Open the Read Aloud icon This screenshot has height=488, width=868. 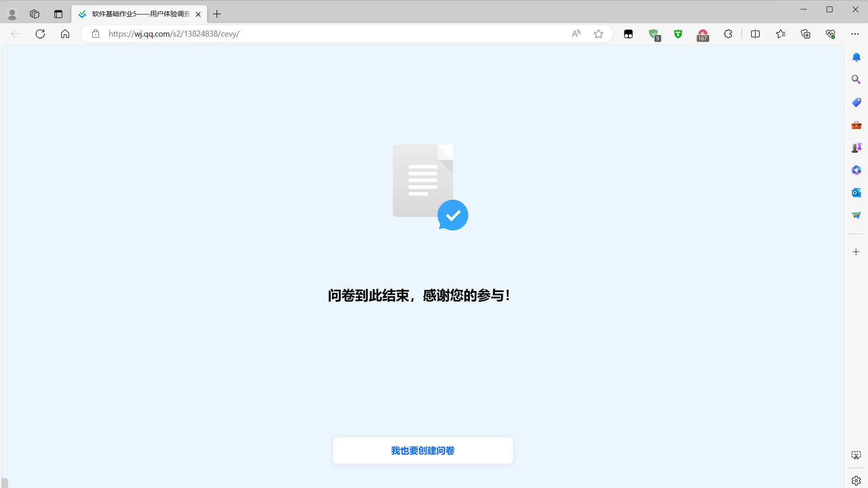[576, 34]
